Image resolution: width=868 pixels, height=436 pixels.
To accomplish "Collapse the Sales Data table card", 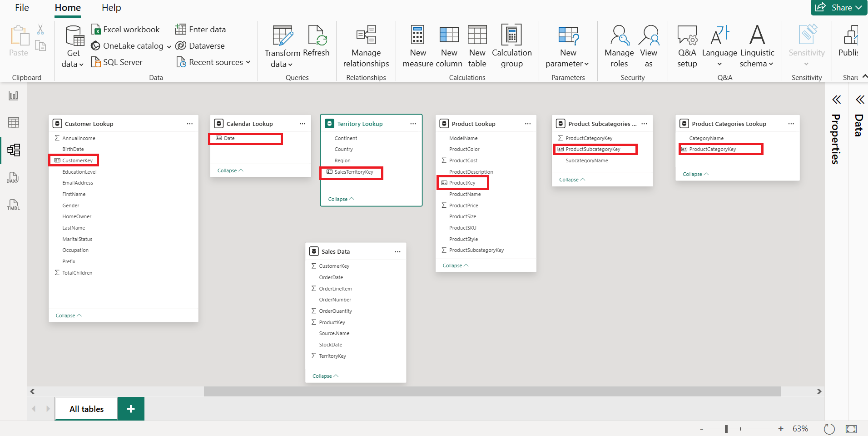I will (x=326, y=376).
